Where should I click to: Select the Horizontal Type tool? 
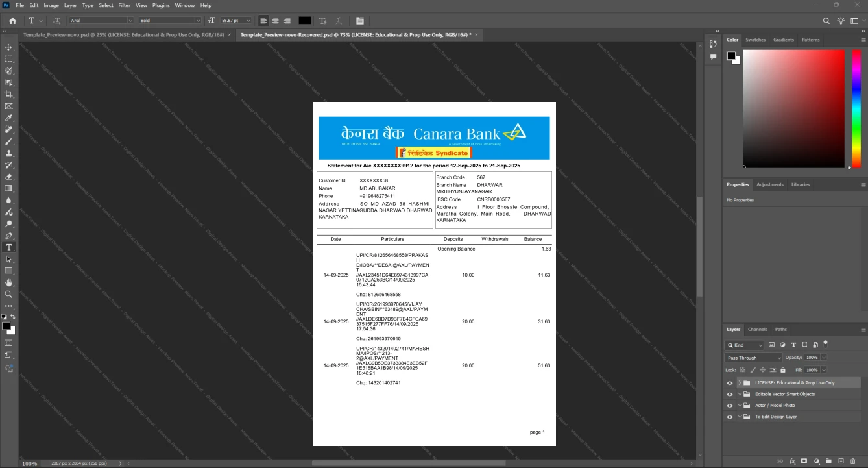(x=9, y=247)
